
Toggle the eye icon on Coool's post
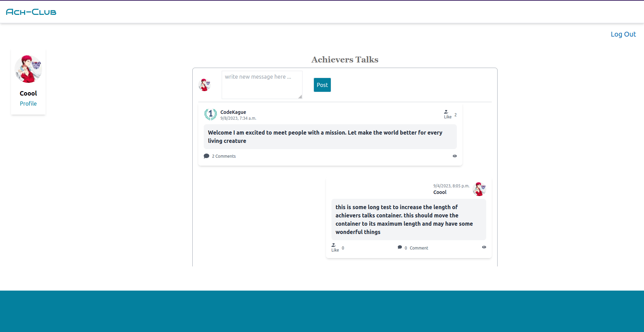484,247
